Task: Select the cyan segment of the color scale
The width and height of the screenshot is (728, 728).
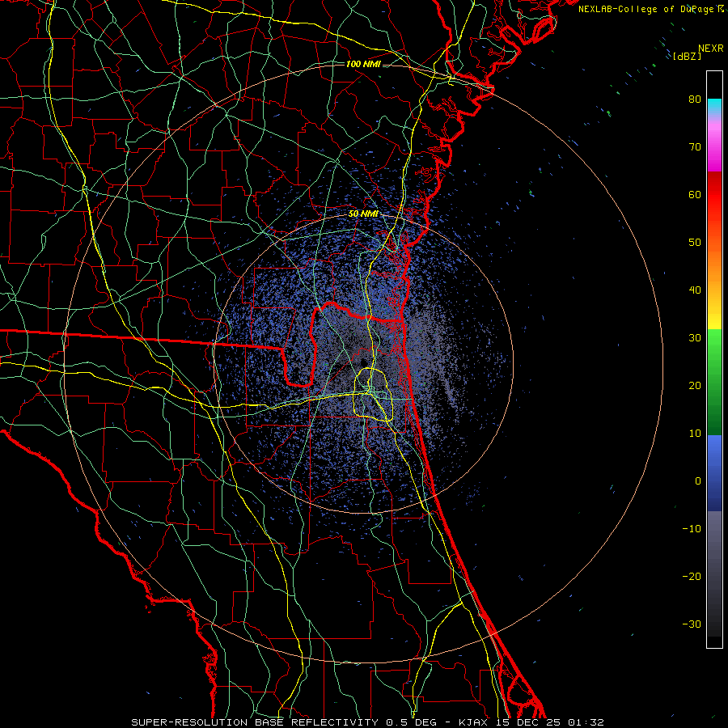Action: pos(714,107)
